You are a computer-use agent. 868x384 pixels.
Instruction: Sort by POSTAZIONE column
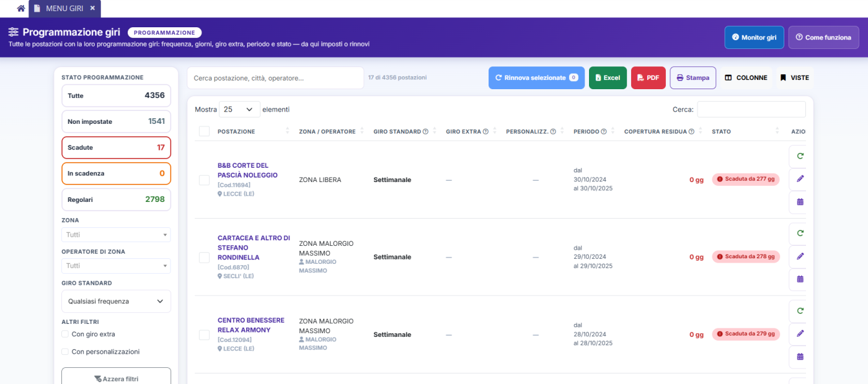click(236, 131)
